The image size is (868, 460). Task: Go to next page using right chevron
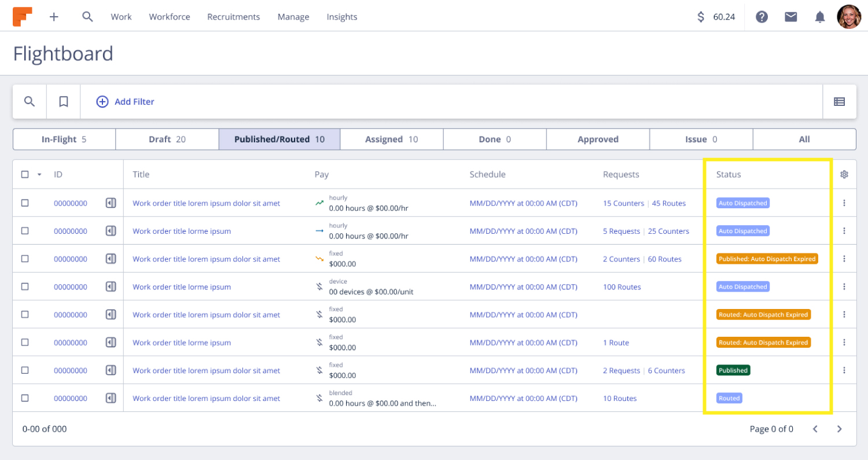click(839, 429)
